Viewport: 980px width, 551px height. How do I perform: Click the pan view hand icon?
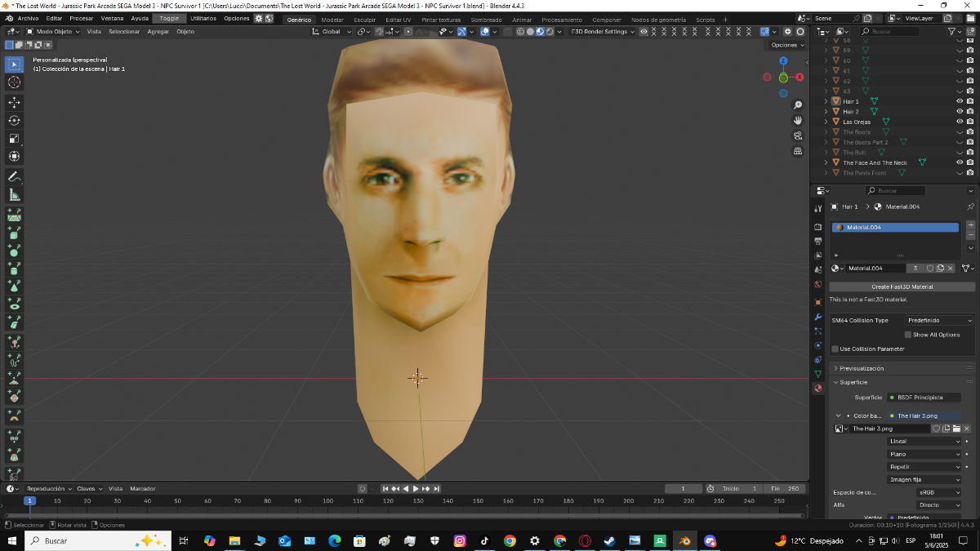click(x=798, y=120)
